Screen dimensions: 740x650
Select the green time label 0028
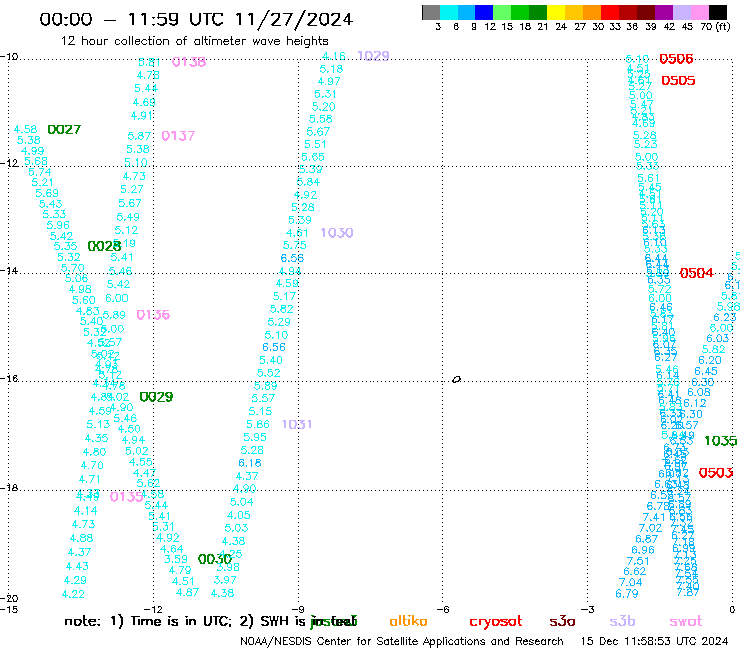coord(104,246)
